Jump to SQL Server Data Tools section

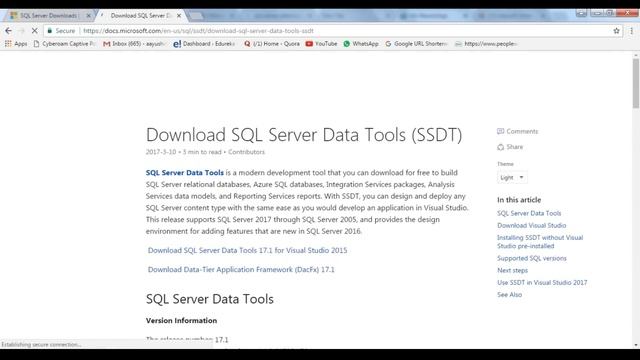[x=529, y=213]
